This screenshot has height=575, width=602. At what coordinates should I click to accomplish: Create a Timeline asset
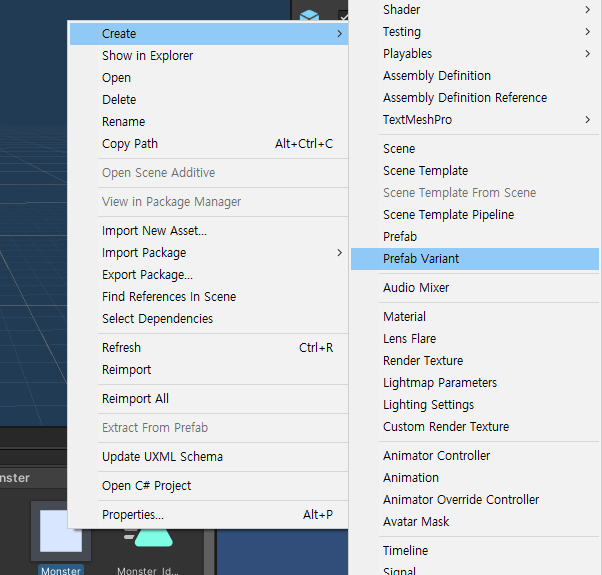coord(475,551)
